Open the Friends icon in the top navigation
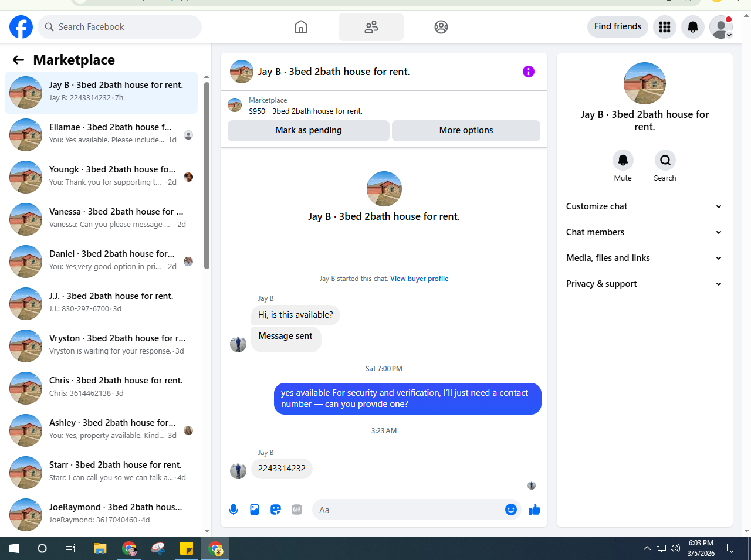Screen dimensions: 751x560 (371, 27)
